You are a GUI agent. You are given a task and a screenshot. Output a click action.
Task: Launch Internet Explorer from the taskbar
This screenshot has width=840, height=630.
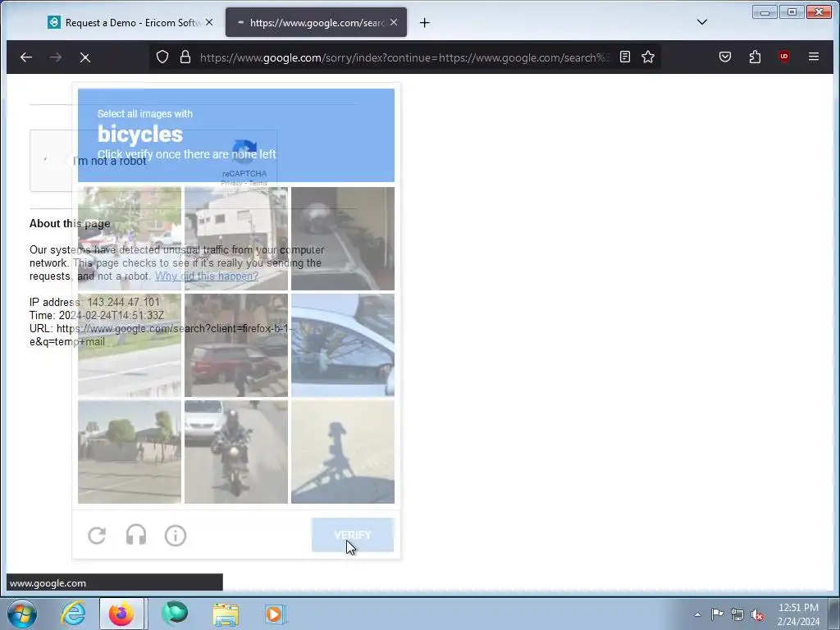[73, 614]
